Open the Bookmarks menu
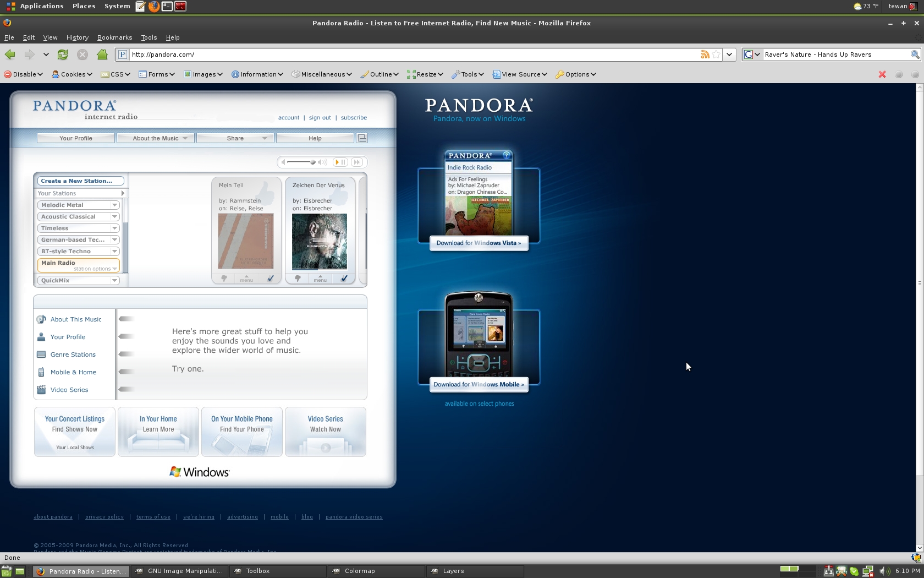This screenshot has width=924, height=578. pos(114,37)
